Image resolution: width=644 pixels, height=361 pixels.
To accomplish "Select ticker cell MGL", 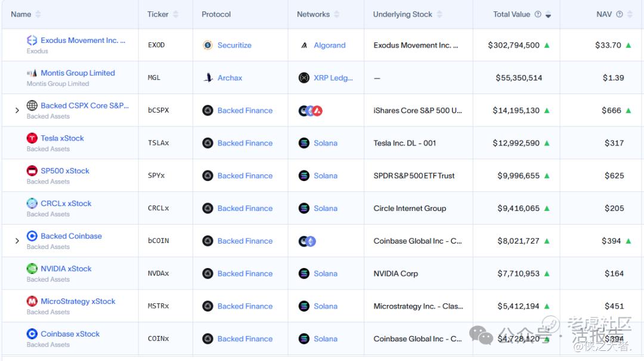I will 154,77.
